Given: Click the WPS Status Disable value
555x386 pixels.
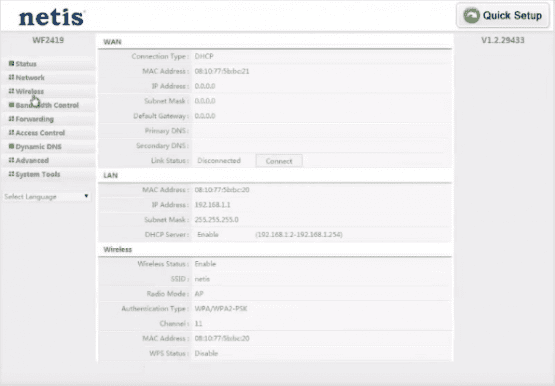Looking at the screenshot, I should 206,353.
